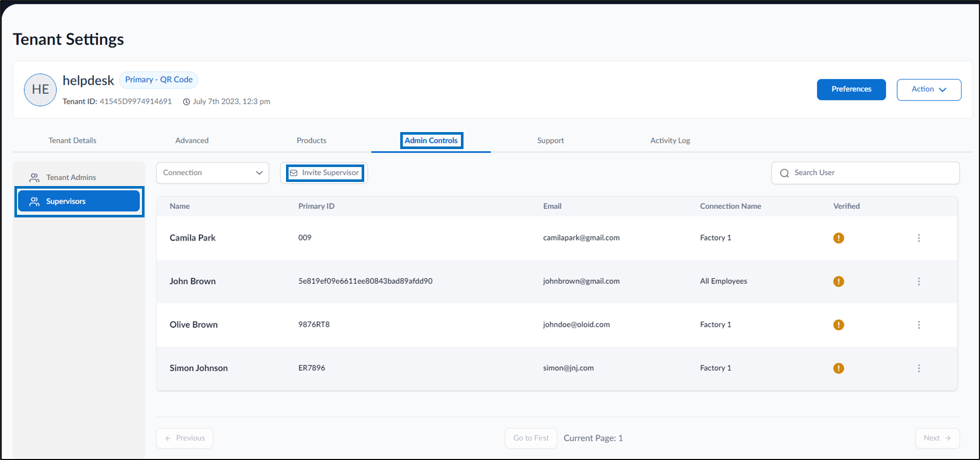Go to the Next page
This screenshot has width=980, height=460.
pyautogui.click(x=937, y=438)
